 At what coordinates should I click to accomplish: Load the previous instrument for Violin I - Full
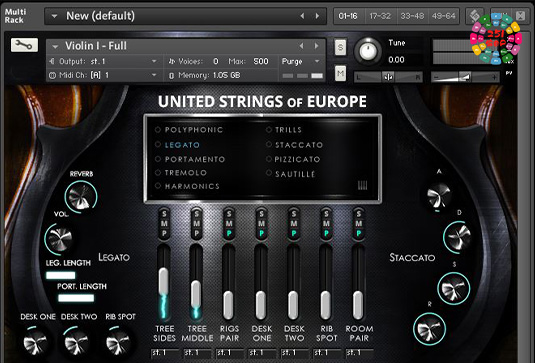point(301,46)
